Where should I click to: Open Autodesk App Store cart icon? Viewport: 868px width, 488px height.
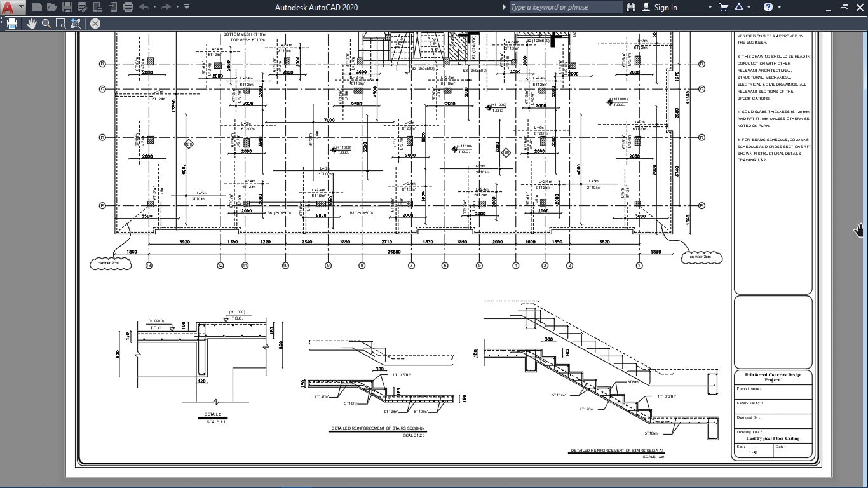point(723,7)
